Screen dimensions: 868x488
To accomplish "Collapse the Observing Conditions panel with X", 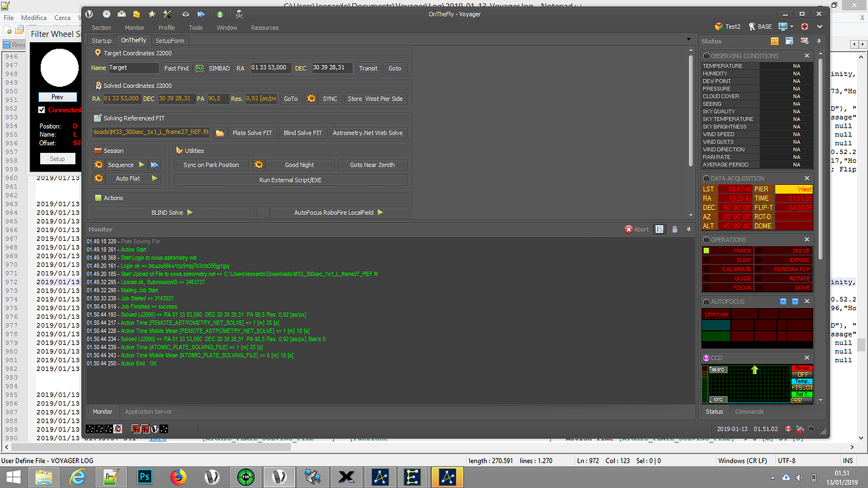I will pyautogui.click(x=807, y=56).
